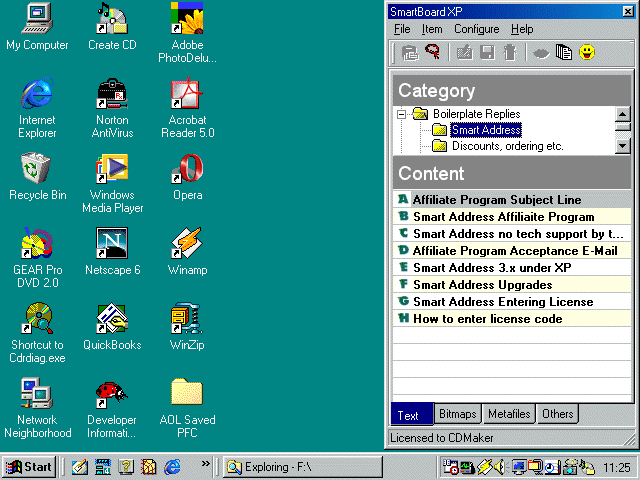This screenshot has height=480, width=640.
Task: Click the question mark quick launch icon
Action: click(126, 467)
